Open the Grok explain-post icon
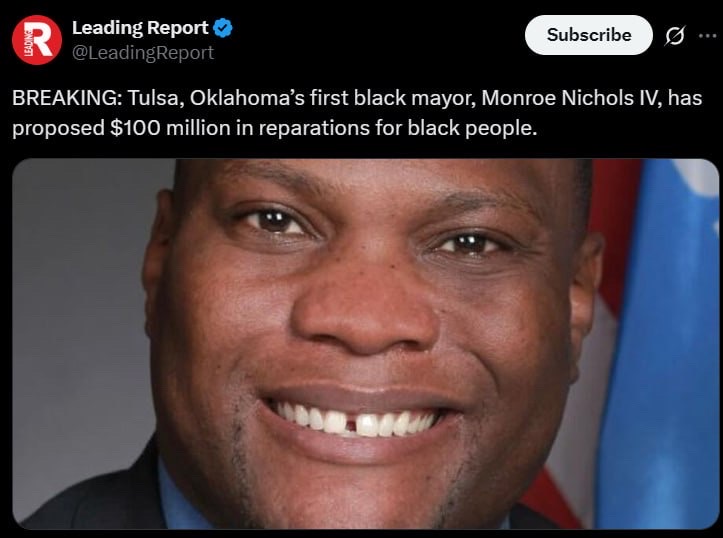 (675, 35)
